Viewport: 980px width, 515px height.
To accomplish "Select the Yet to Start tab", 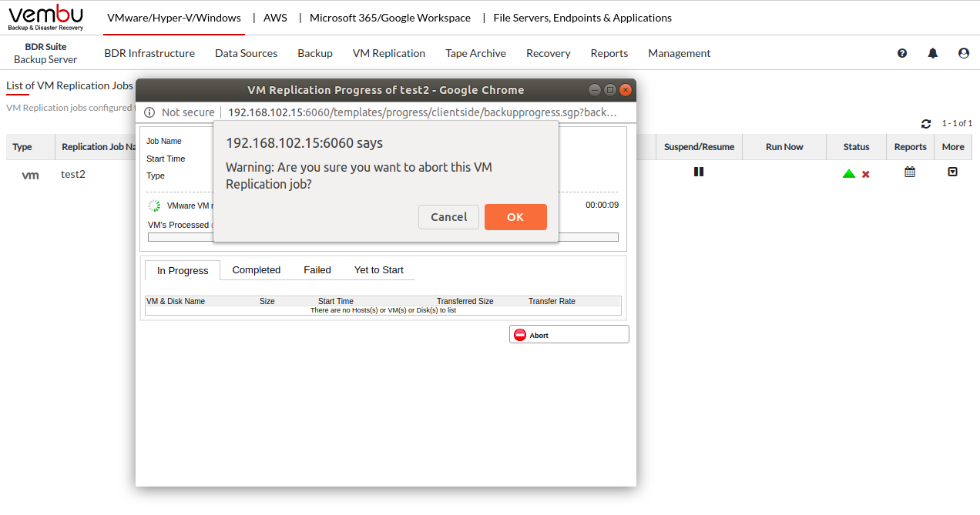I will (378, 270).
